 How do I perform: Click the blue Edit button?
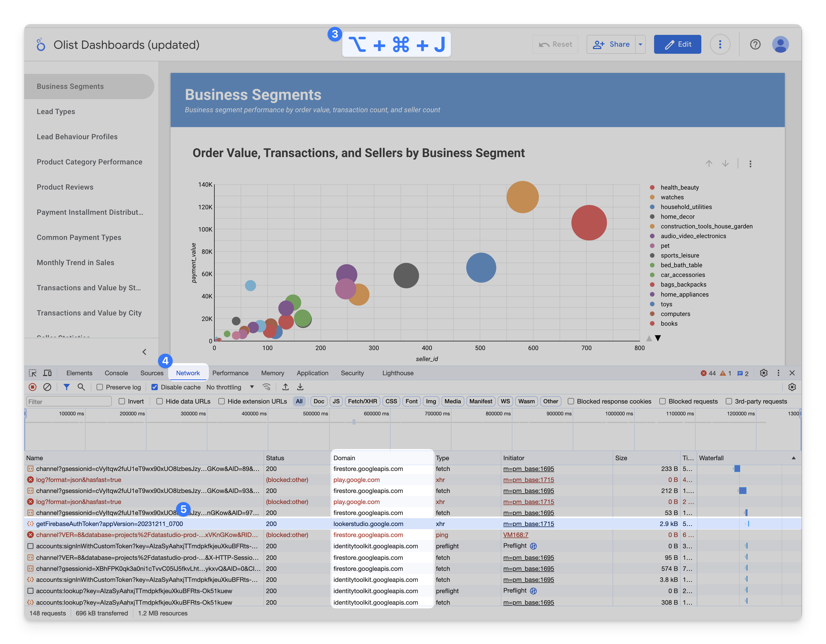[677, 44]
